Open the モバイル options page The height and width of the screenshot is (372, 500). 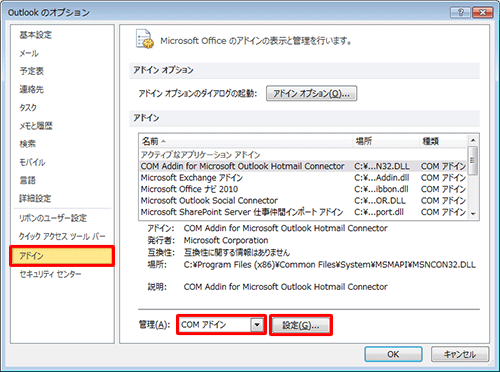point(32,162)
